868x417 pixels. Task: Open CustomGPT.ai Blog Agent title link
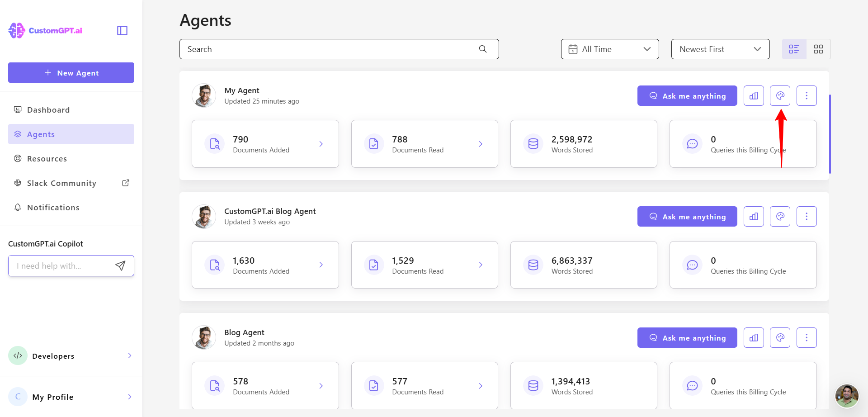pos(270,211)
